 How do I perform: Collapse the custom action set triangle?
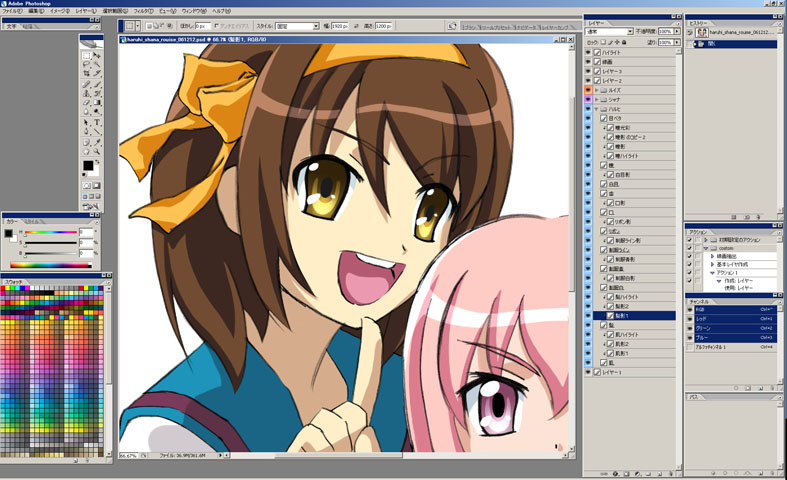(706, 248)
